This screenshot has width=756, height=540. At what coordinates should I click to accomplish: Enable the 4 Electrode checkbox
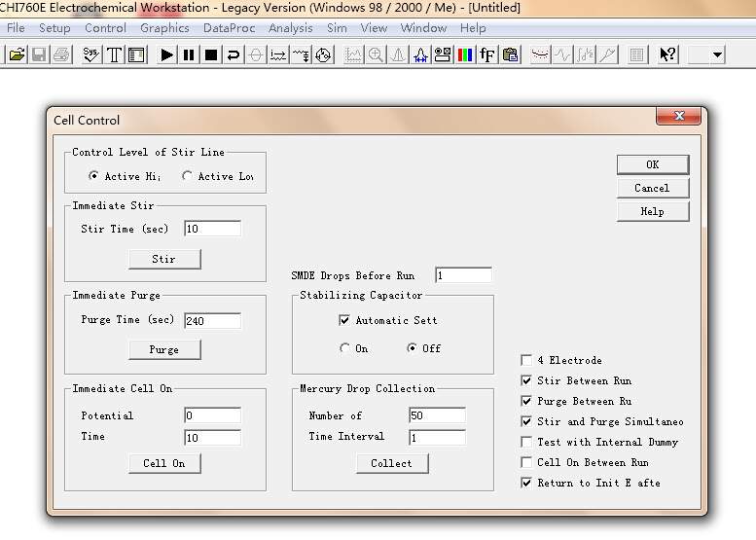[x=527, y=361]
